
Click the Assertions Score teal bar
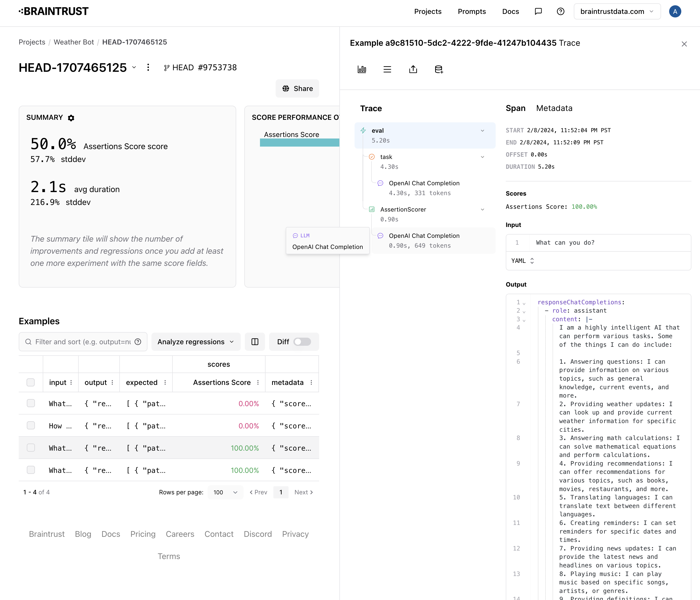pos(299,143)
